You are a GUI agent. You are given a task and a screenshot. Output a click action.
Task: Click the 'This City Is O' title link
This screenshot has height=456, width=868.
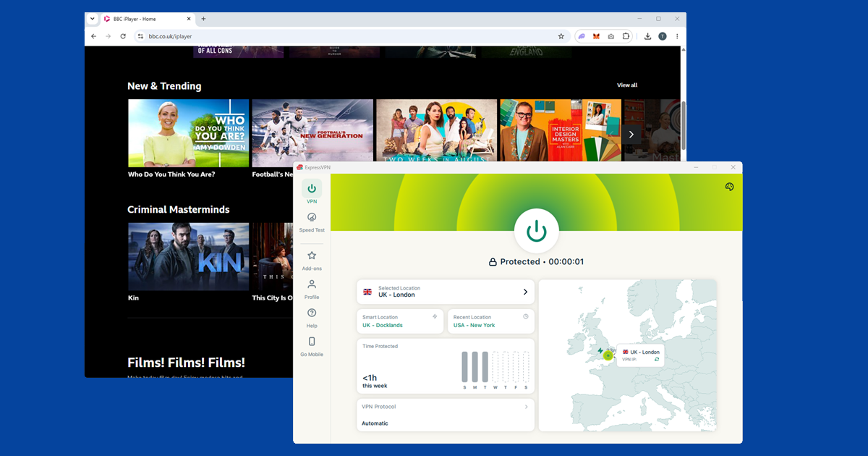273,298
